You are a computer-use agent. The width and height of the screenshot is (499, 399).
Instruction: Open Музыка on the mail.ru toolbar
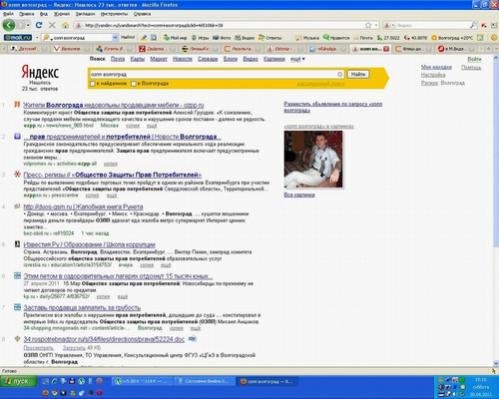307,38
